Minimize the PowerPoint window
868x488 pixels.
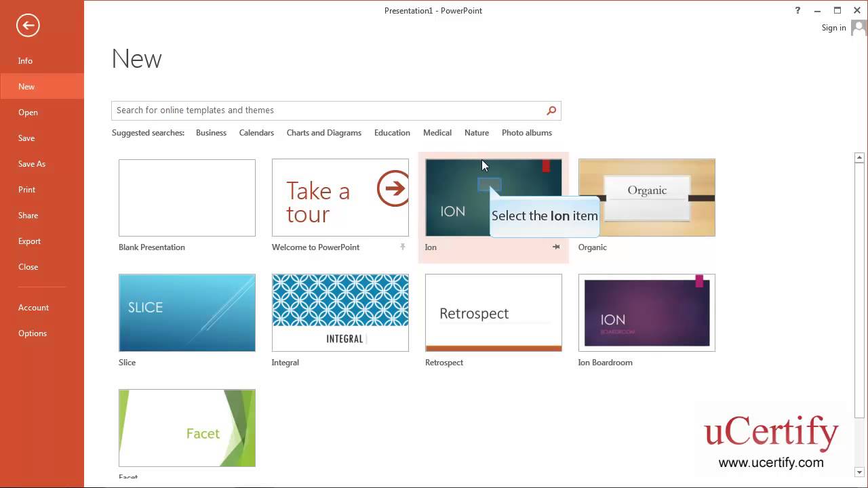point(818,10)
